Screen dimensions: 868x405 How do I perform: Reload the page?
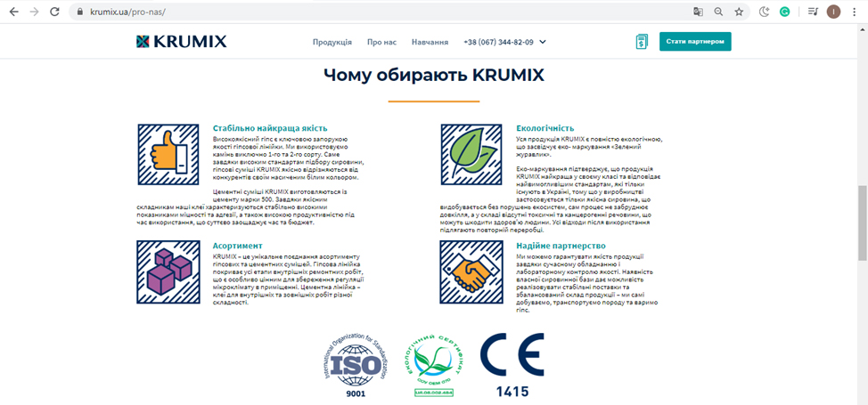point(55,12)
